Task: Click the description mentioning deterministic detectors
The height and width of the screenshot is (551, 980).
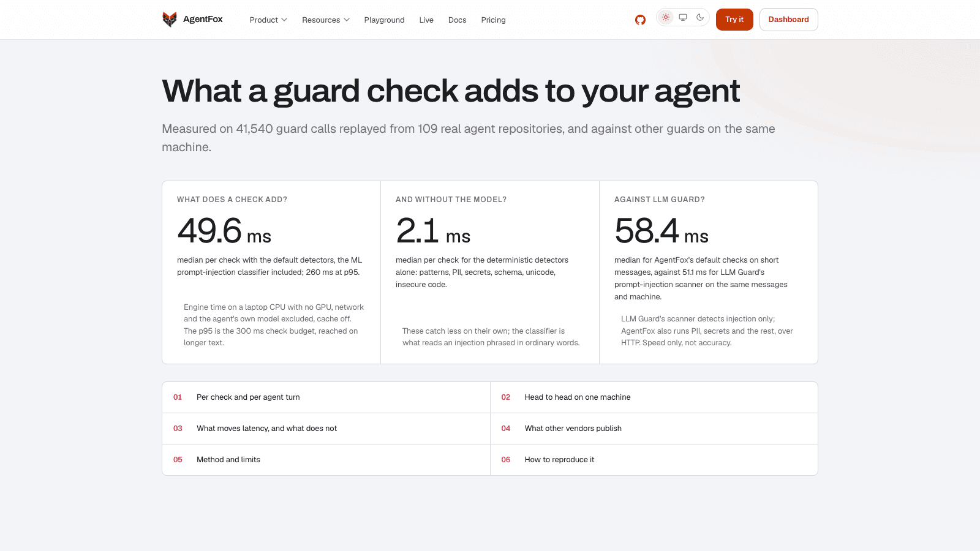Action: (482, 272)
